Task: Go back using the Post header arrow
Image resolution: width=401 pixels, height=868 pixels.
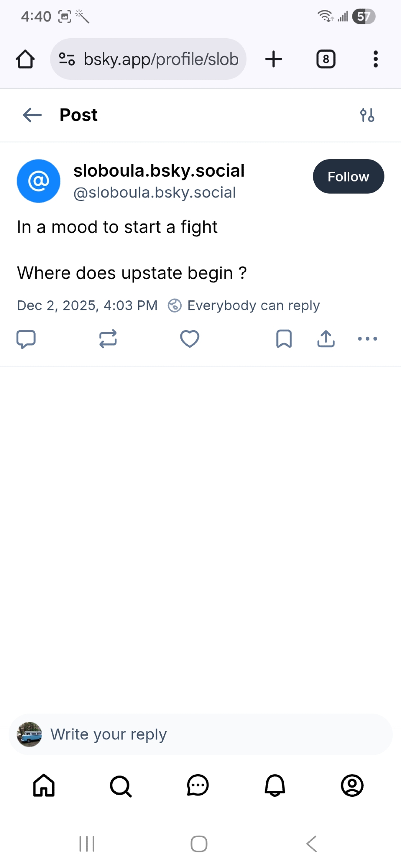Action: point(32,115)
